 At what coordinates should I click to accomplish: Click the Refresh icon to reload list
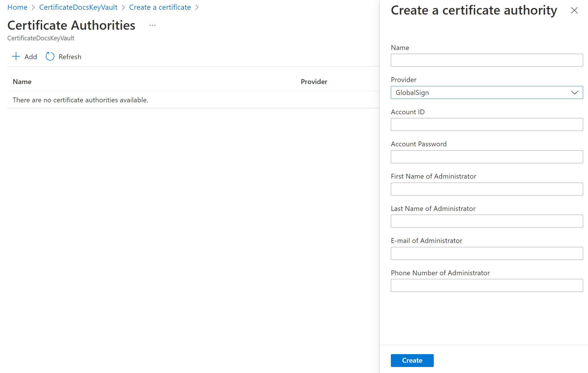50,57
